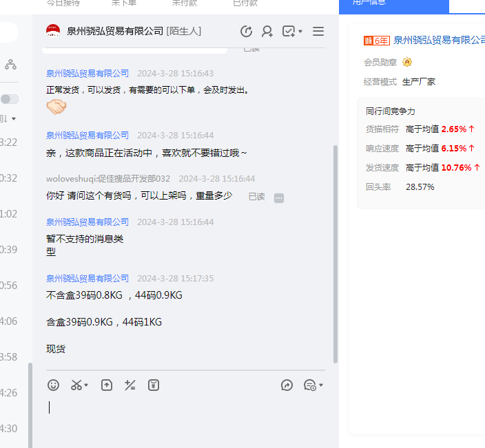Toggle the switch in the left sidebar
The width and height of the screenshot is (485, 448).
pos(10,99)
